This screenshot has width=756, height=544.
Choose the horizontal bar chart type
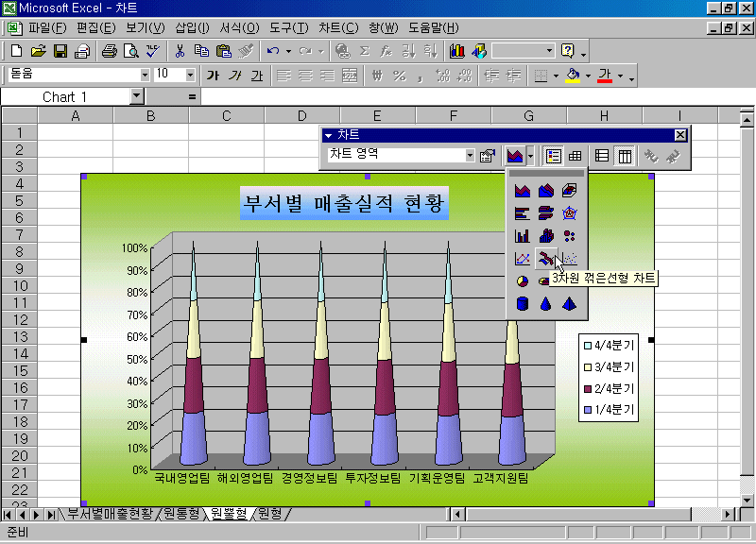(523, 213)
